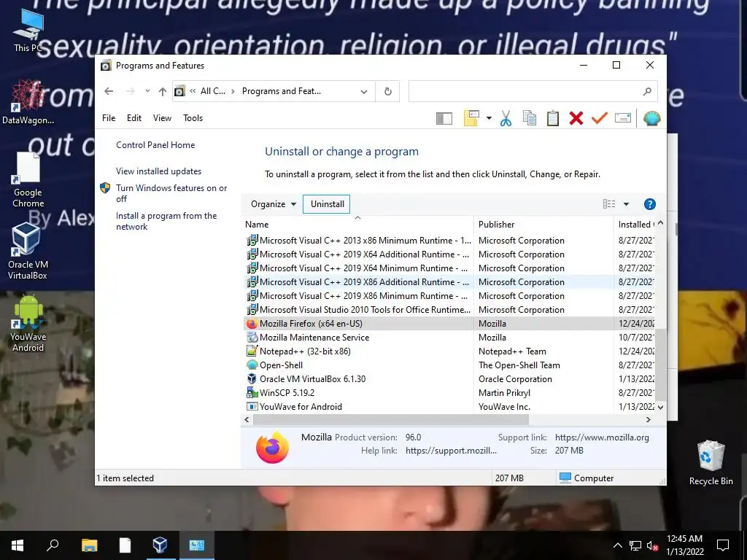
Task: Go forward with the right arrow button
Action: pyautogui.click(x=130, y=91)
